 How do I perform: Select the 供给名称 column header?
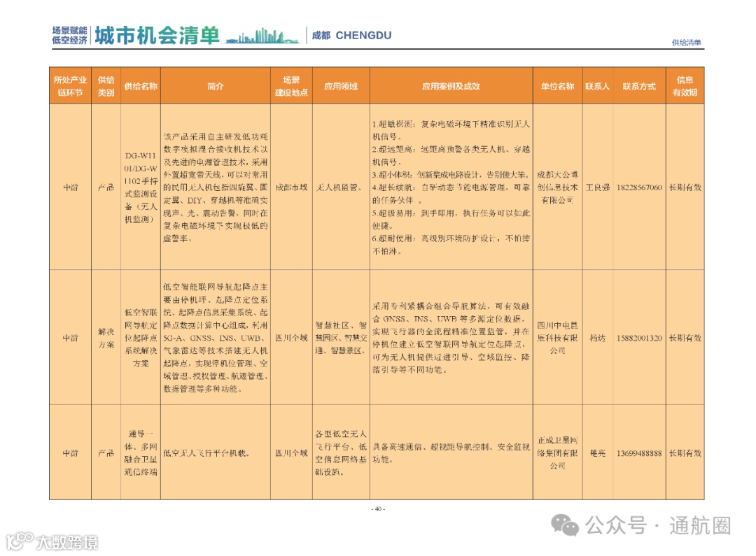tap(141, 86)
